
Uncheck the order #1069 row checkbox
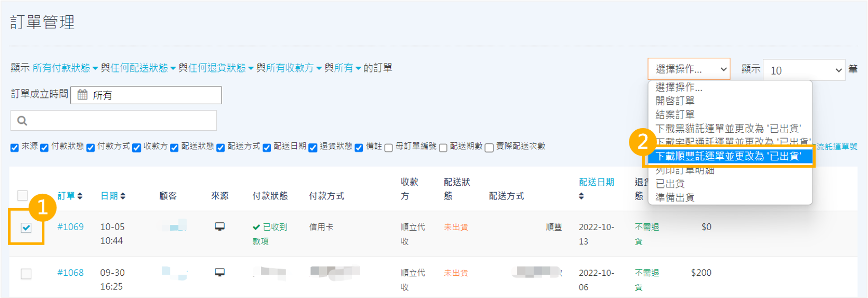click(x=26, y=228)
